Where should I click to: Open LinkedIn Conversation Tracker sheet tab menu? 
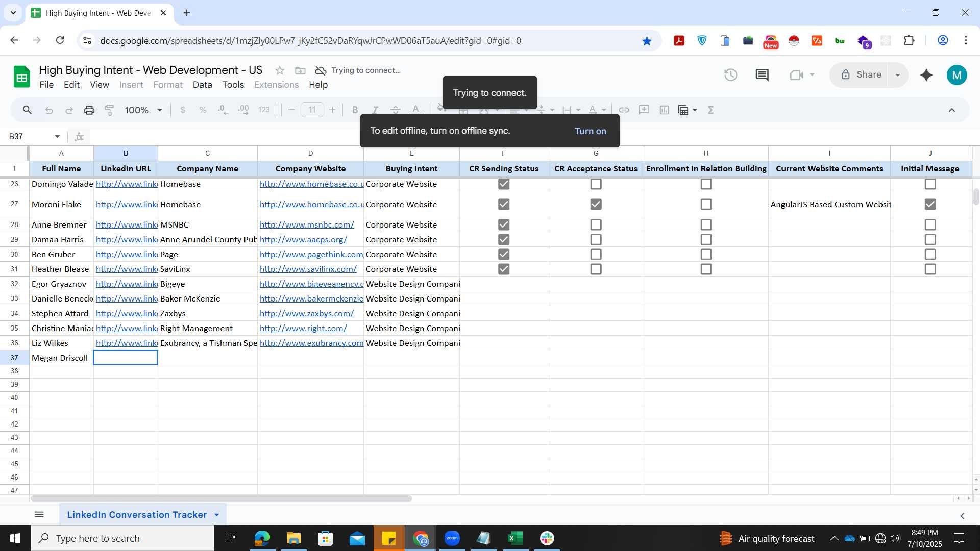coord(217,515)
